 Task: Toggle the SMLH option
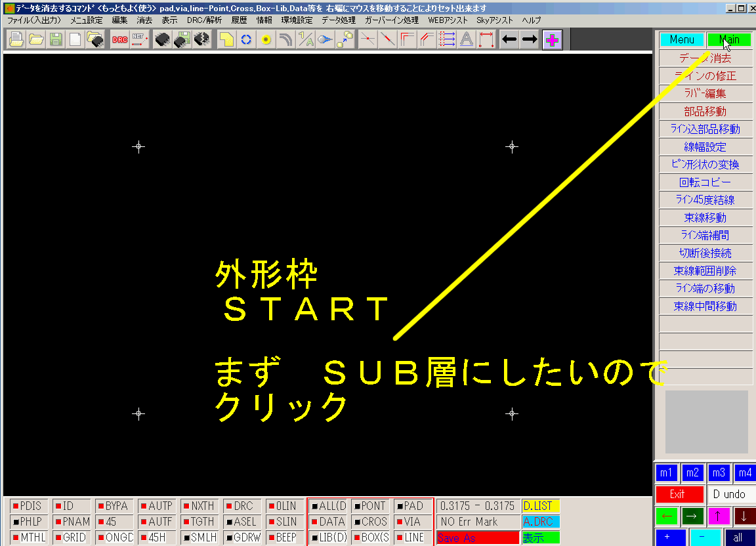point(199,537)
